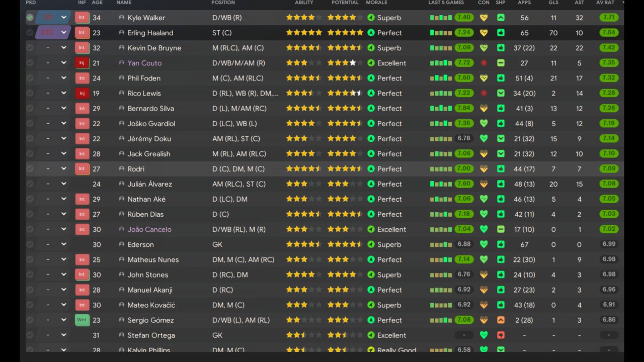Click the Int badge in Rodri's row

coord(82,169)
